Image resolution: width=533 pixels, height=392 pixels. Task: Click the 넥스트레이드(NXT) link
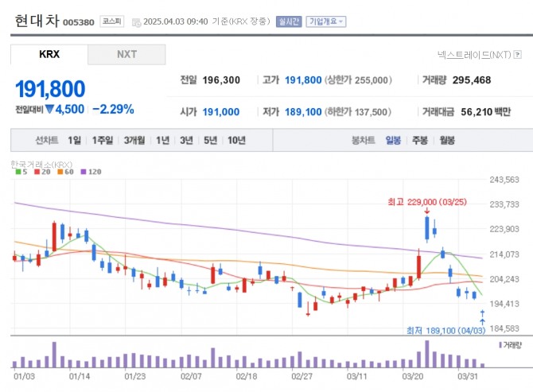[473, 55]
